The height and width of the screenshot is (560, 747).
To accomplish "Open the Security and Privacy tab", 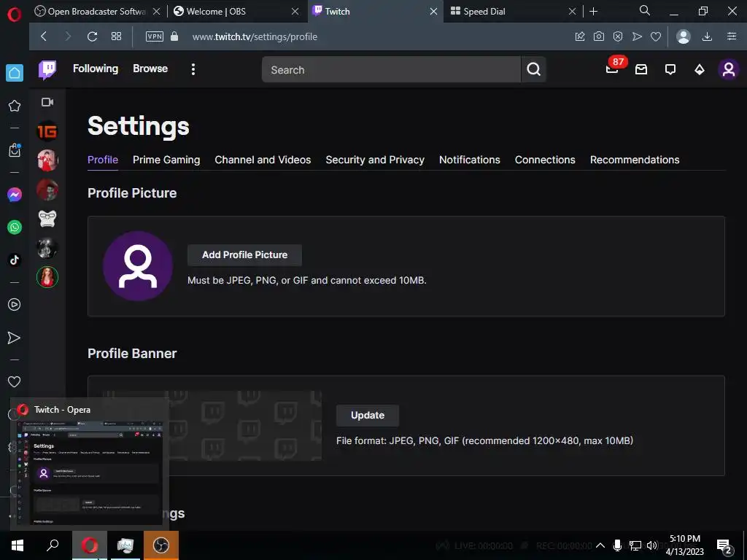I will (375, 160).
